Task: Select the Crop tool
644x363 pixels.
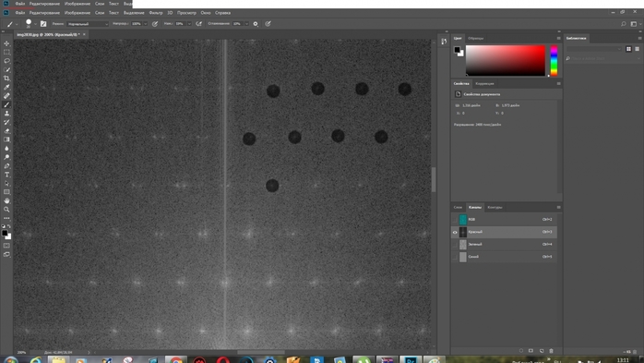Action: [x=6, y=79]
